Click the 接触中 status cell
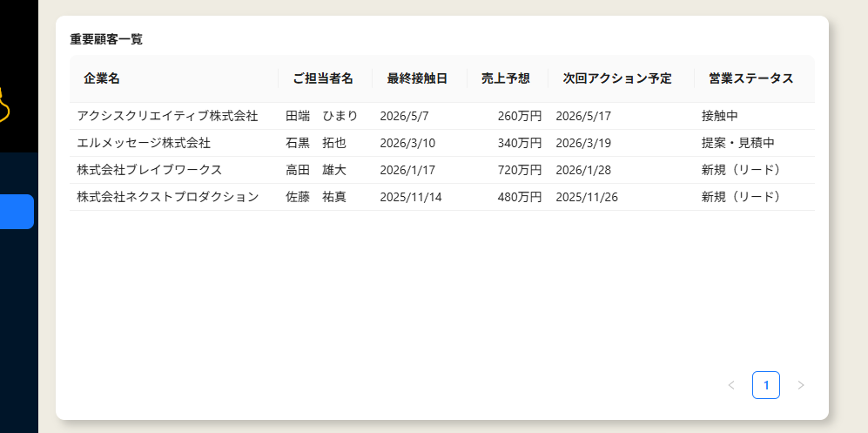 pos(719,116)
